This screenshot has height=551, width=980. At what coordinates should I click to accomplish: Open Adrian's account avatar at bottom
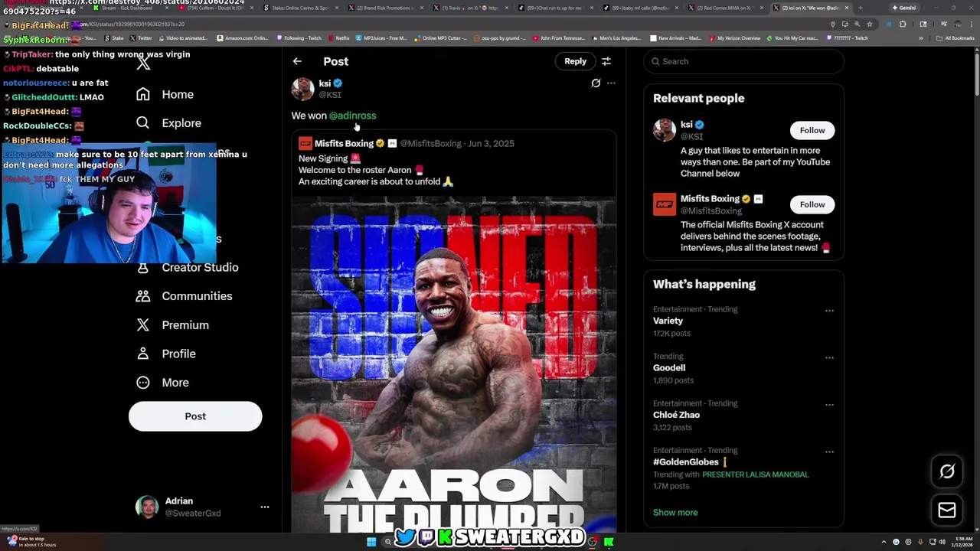coord(146,507)
